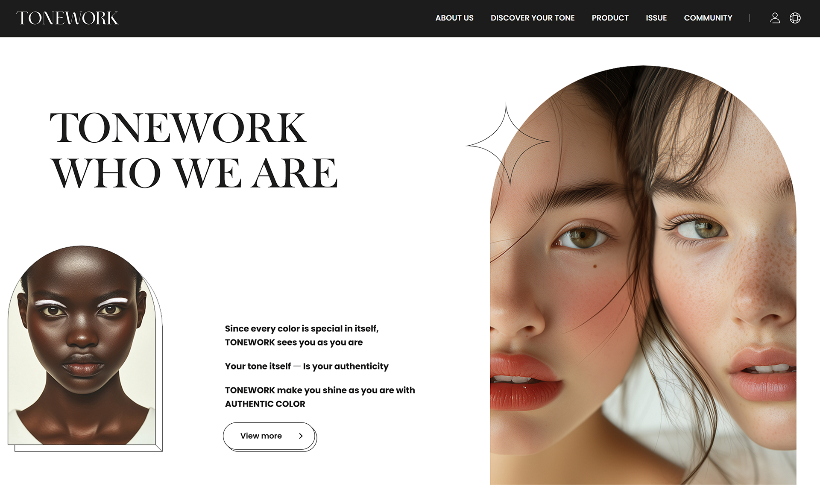The height and width of the screenshot is (504, 820).
Task: Click the large arched two-faces photo
Action: tap(643, 275)
